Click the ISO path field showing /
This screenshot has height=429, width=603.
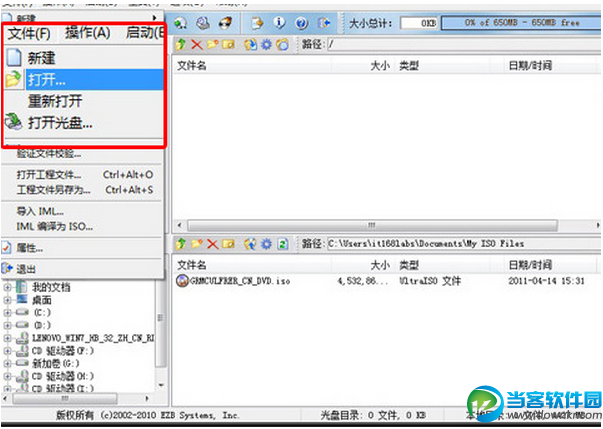pos(464,45)
